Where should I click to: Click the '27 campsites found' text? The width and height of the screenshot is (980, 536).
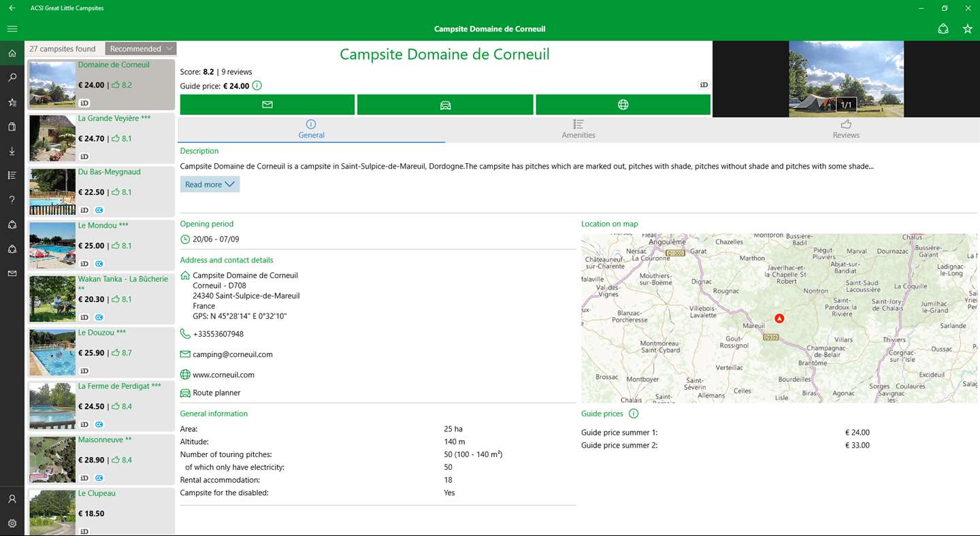pyautogui.click(x=63, y=49)
